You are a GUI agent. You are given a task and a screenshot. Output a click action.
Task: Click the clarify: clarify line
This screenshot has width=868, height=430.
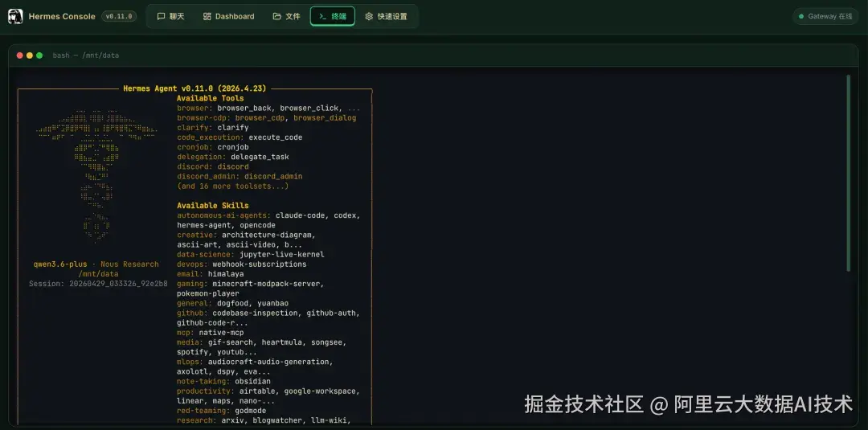point(213,128)
